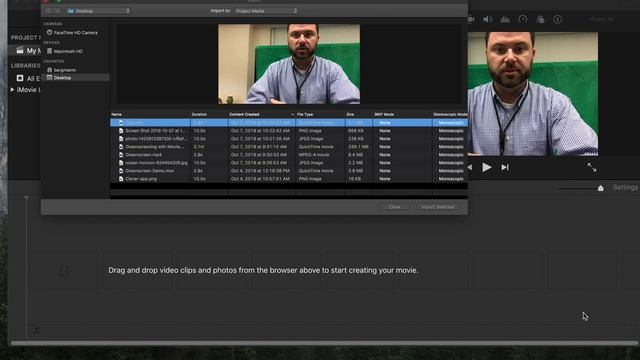Open the clip filter and audio effects tool
The height and width of the screenshot is (360, 640).
point(540,19)
